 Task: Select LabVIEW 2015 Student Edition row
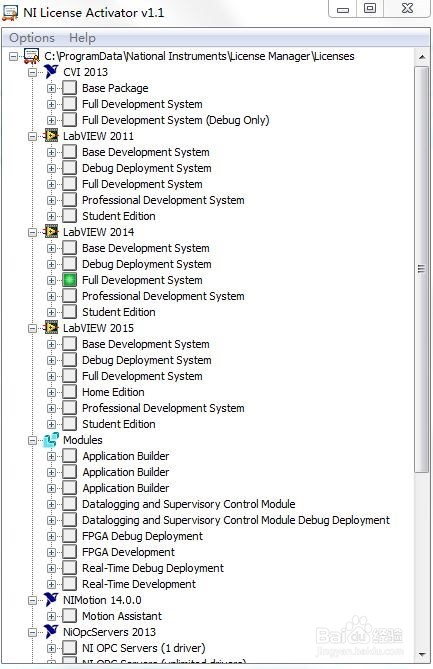click(x=119, y=424)
